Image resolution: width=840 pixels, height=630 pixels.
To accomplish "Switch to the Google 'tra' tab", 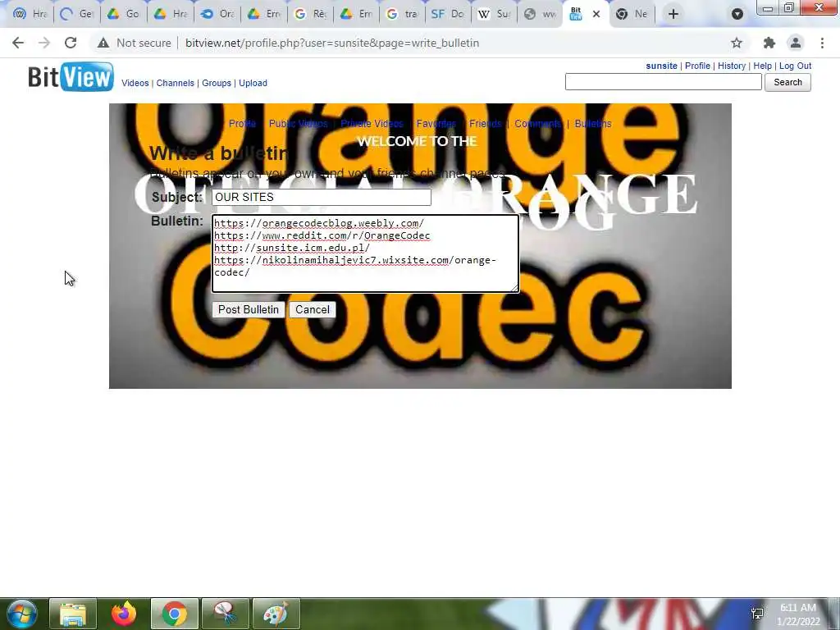I will click(x=402, y=15).
